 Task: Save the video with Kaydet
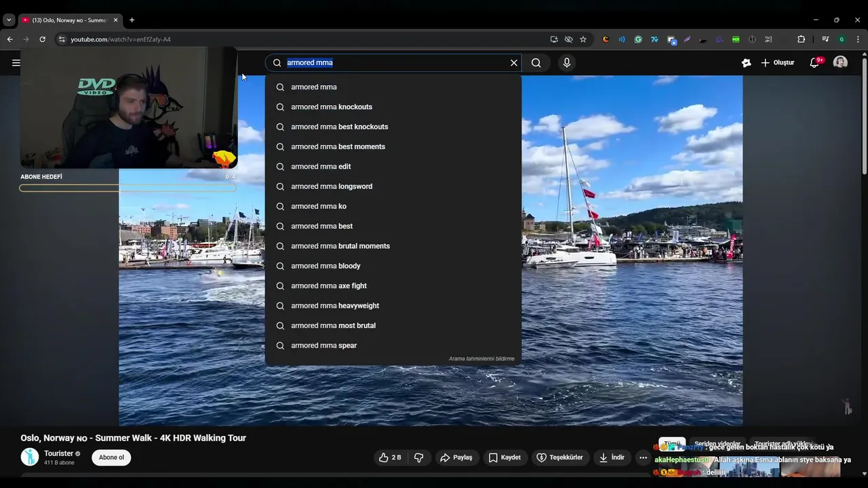tap(505, 457)
